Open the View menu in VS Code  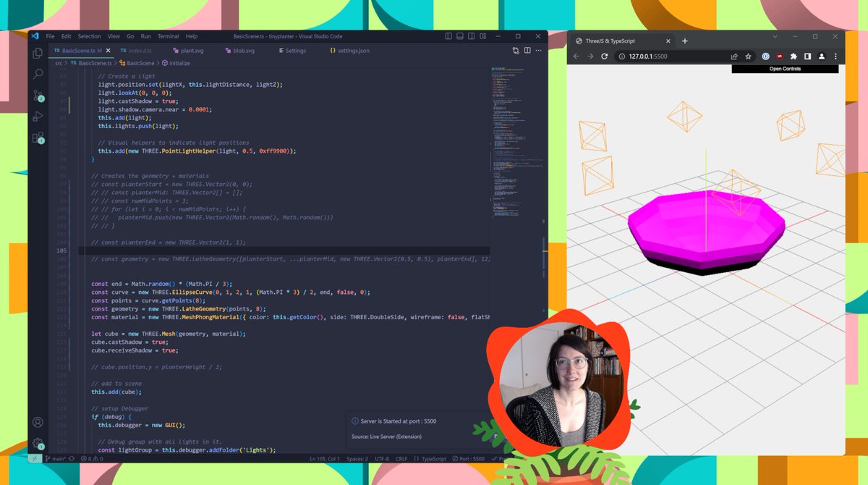[114, 36]
